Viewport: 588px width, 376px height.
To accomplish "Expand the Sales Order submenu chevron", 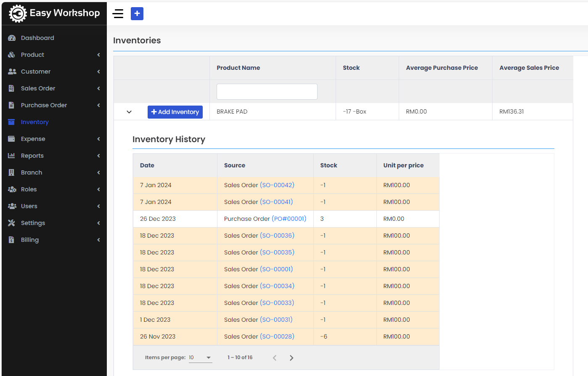I will pos(98,88).
